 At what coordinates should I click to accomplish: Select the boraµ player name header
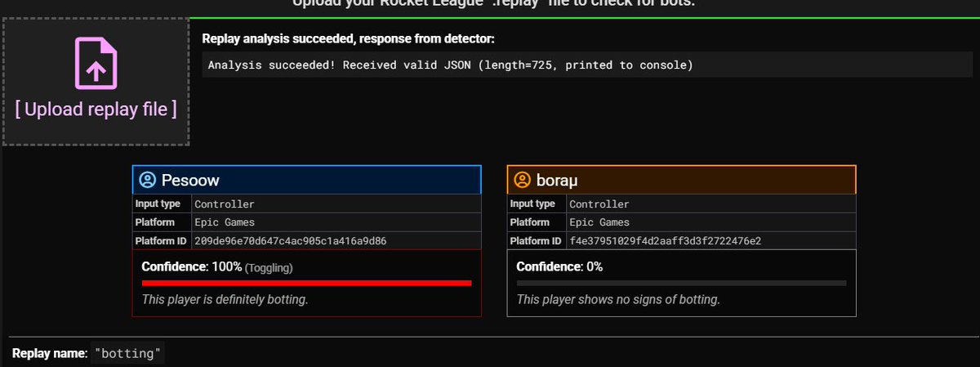click(x=682, y=180)
